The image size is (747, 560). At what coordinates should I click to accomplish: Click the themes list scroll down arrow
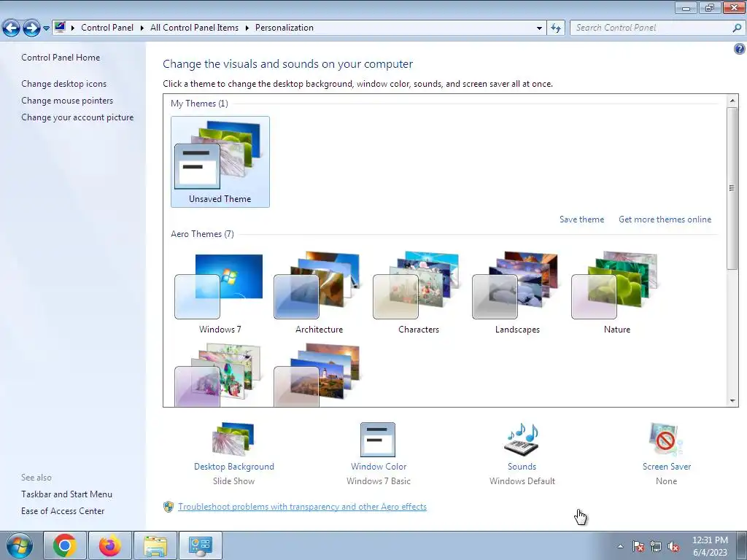[x=732, y=401]
